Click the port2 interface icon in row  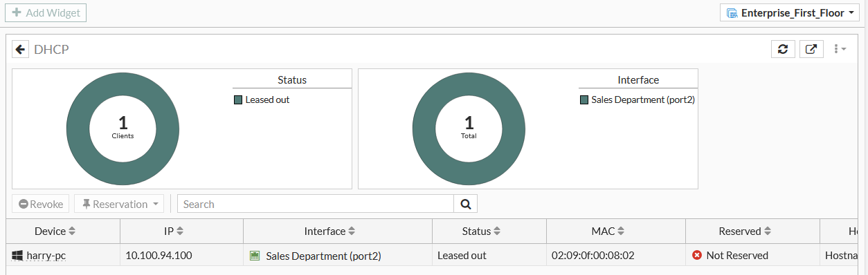point(255,256)
